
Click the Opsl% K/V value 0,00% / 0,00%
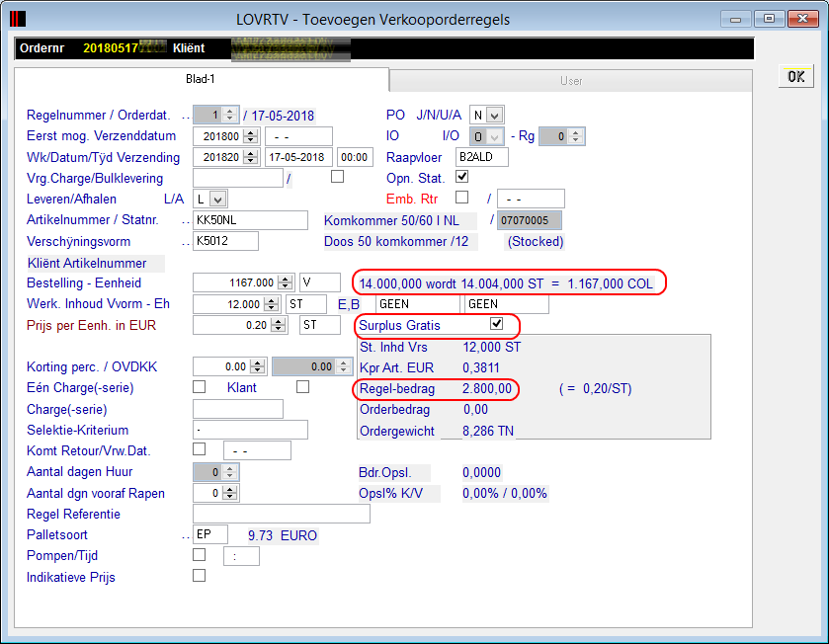504,494
